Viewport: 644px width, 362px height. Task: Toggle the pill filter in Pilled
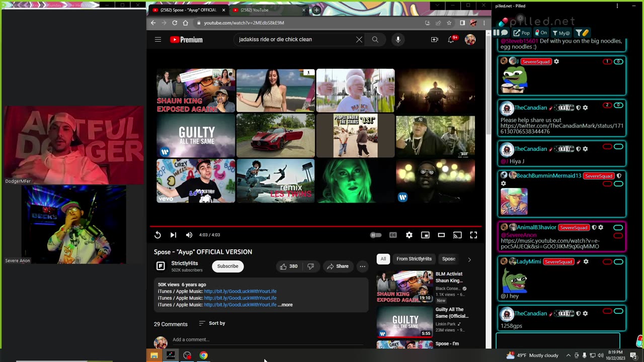pos(581,33)
